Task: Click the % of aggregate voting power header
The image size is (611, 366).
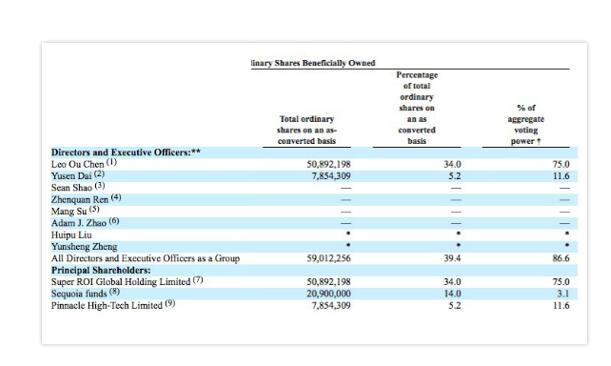Action: (526, 124)
